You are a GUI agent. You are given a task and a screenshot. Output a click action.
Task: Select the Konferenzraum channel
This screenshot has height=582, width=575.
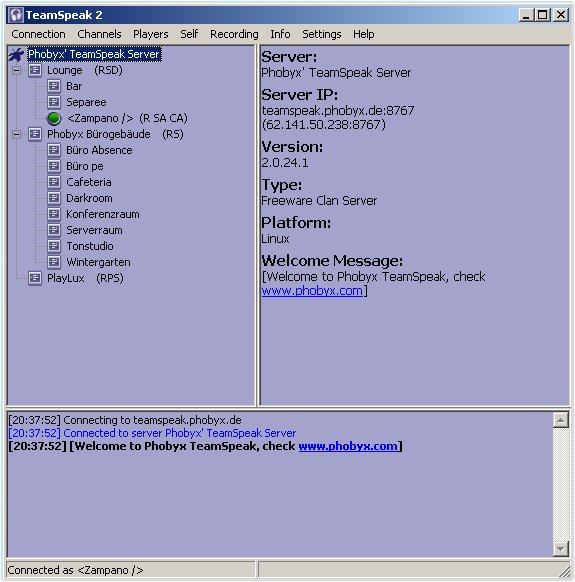point(102,214)
